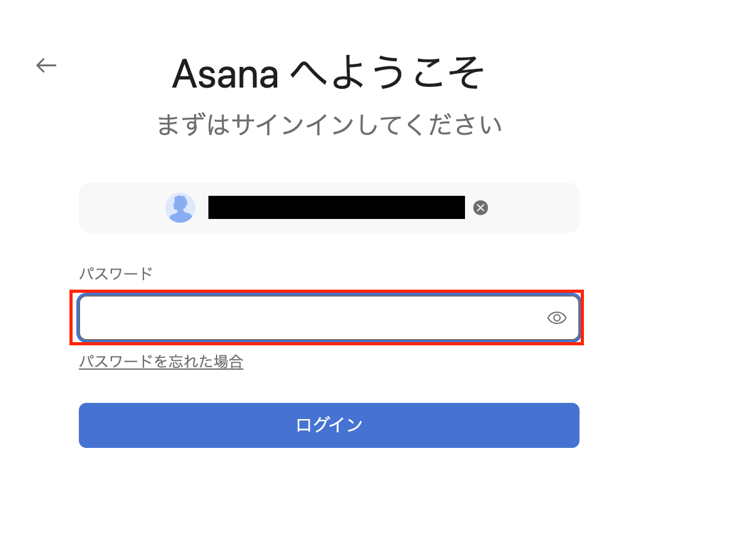
Task: Go back using the left arrow
Action: coord(46,65)
